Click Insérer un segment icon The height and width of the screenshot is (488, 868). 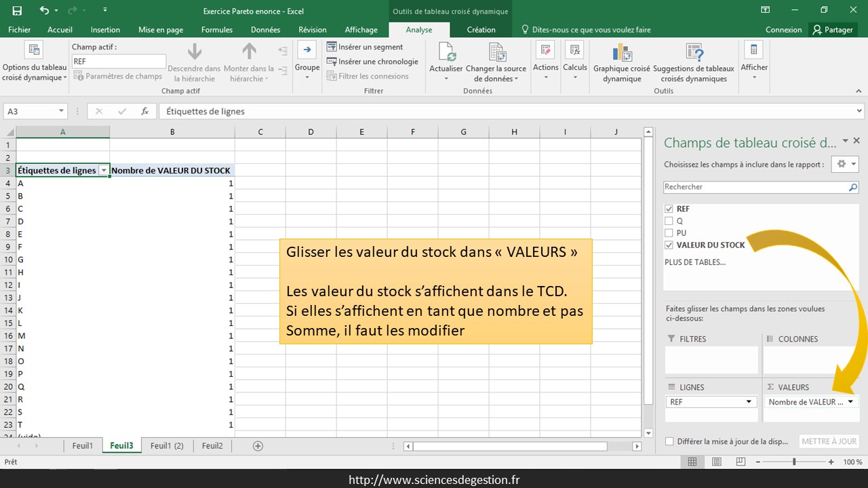pyautogui.click(x=332, y=47)
